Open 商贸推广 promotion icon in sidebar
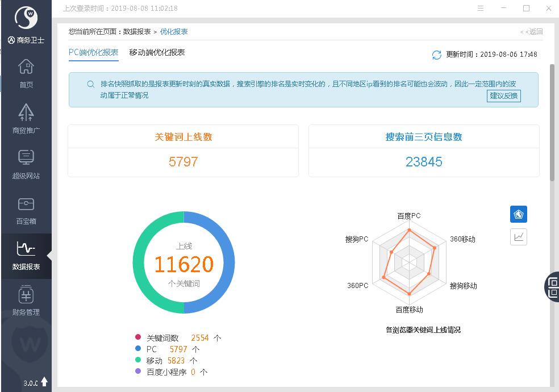Viewport: 559px width, 392px height. click(26, 114)
